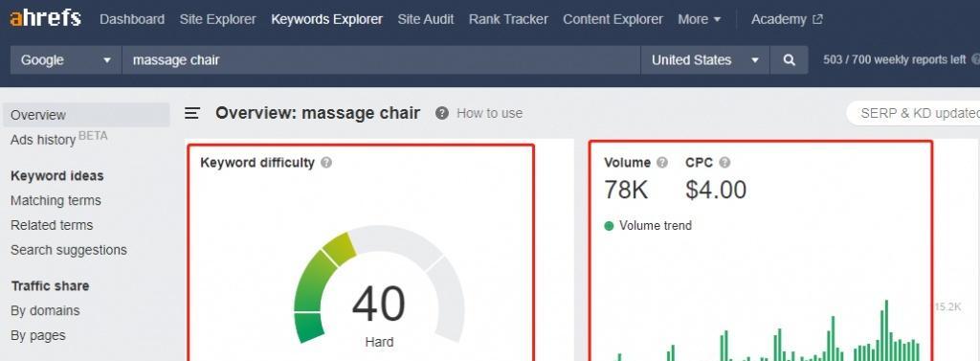Select By domains under Traffic share
Image resolution: width=980 pixels, height=361 pixels.
point(45,310)
